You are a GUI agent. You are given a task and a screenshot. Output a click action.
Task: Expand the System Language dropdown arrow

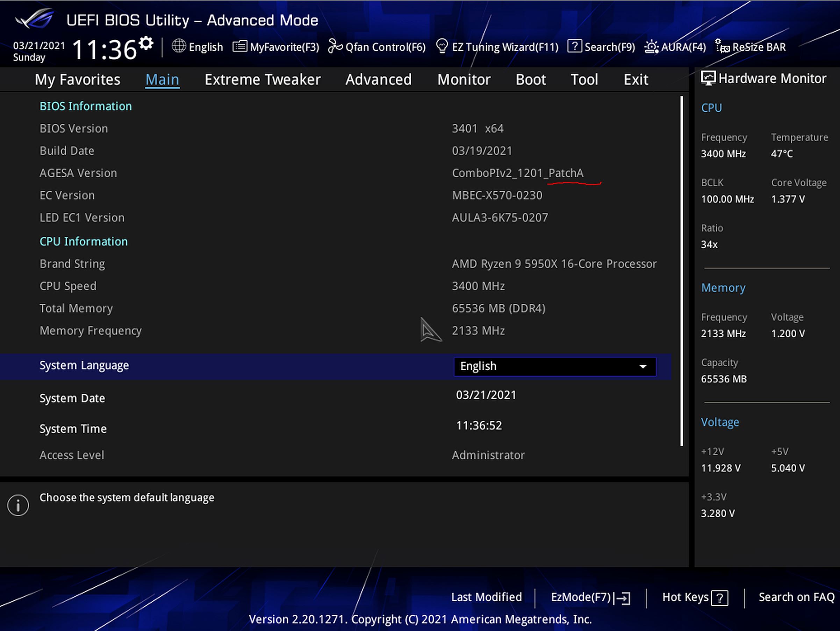[x=642, y=366]
